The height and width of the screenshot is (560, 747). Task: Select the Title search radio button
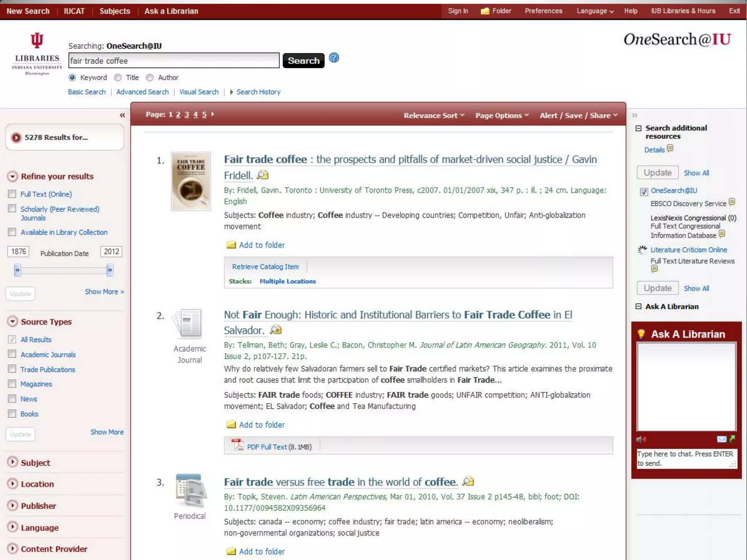(118, 78)
